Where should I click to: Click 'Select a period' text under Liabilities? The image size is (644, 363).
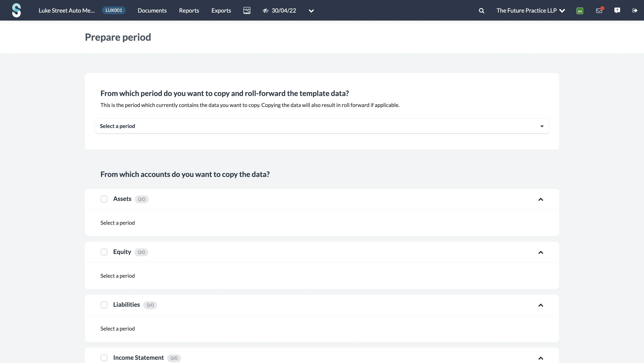[118, 328]
